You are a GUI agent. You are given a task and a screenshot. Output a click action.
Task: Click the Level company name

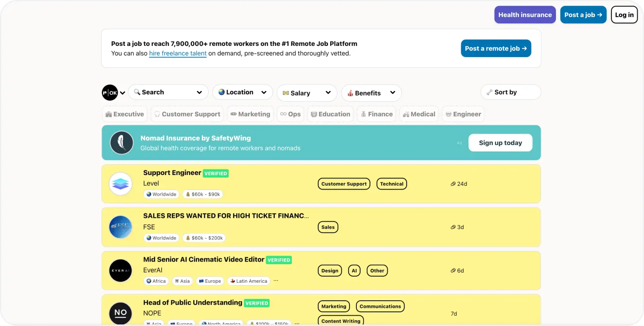[x=151, y=184]
